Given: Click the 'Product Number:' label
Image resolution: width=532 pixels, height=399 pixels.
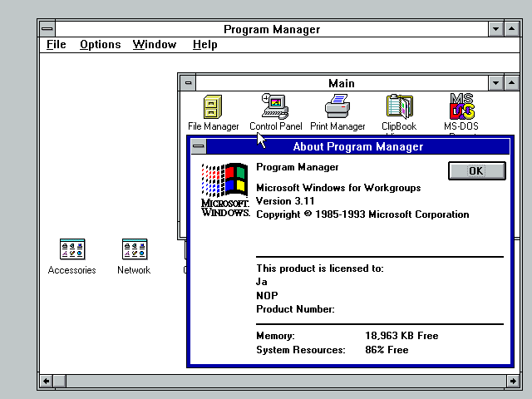Looking at the screenshot, I should click(x=296, y=309).
